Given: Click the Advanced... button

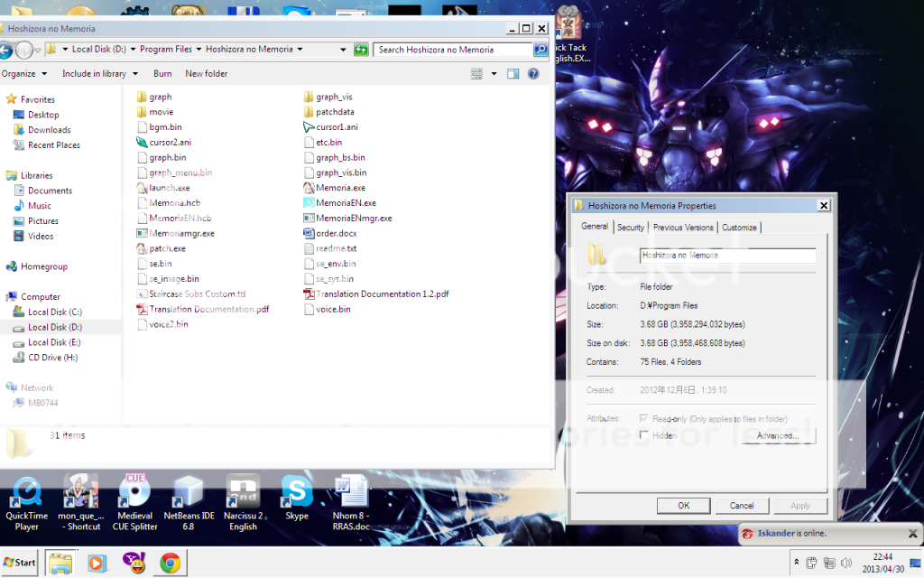Looking at the screenshot, I should 777,436.
